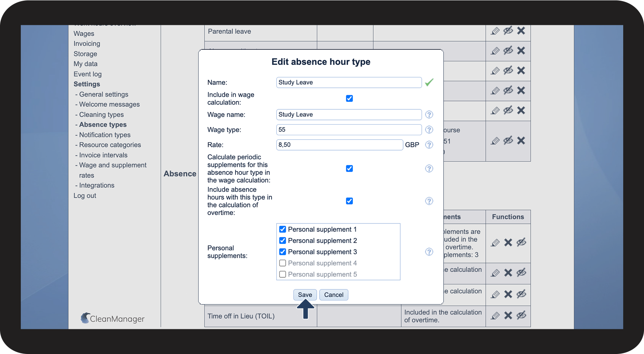Go to Absence types
This screenshot has height=354, width=644.
tap(103, 125)
